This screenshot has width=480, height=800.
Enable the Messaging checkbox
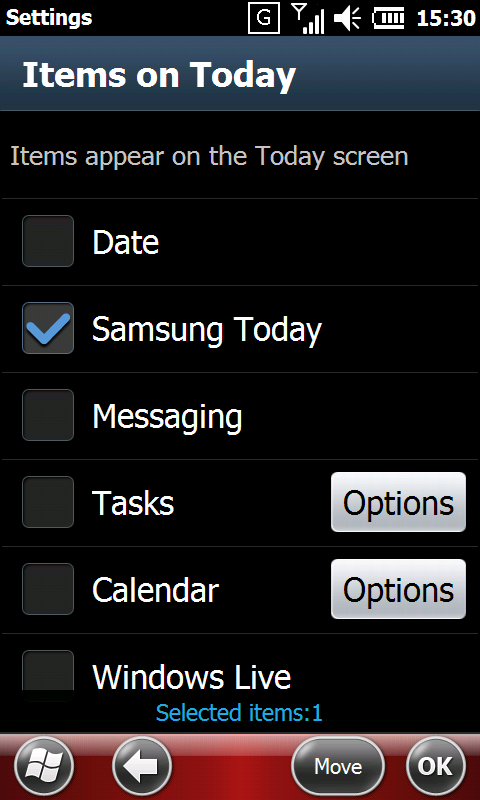click(48, 415)
